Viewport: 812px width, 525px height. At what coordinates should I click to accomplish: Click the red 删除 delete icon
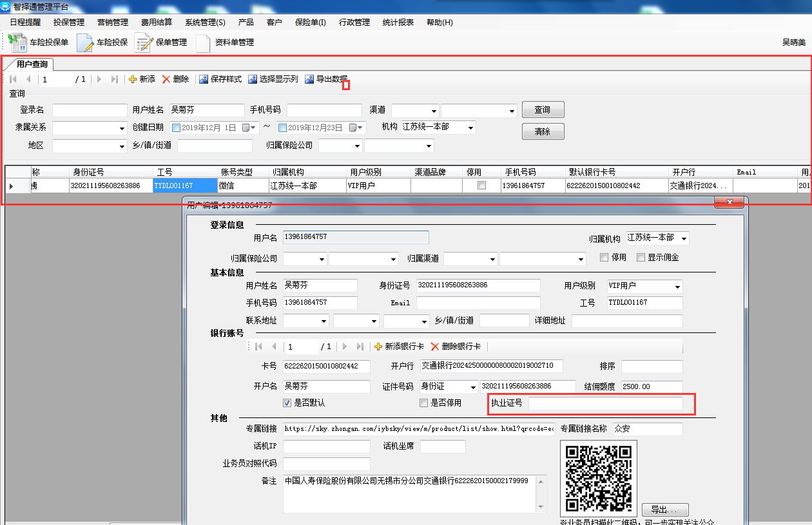click(166, 79)
